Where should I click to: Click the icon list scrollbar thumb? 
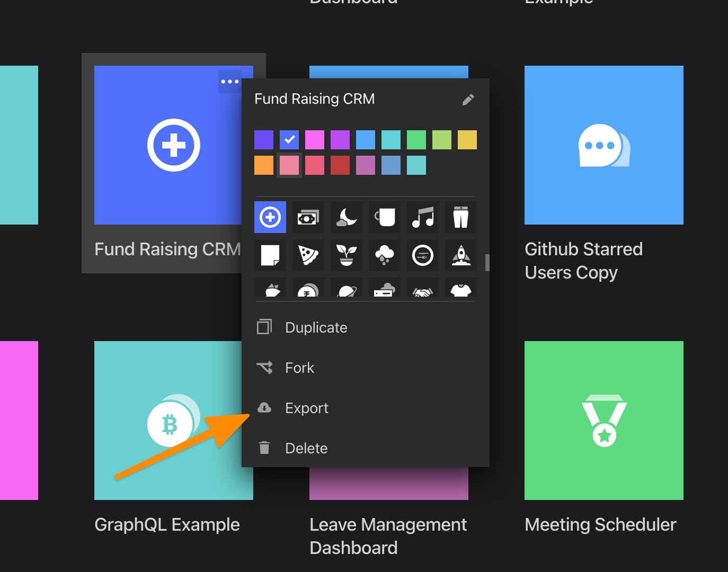pos(487,263)
